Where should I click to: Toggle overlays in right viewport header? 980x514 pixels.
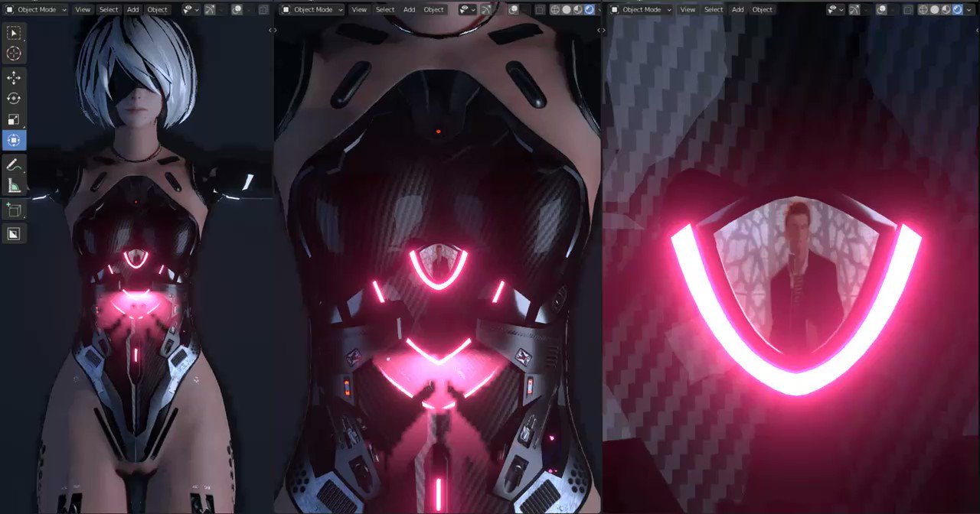[881, 9]
